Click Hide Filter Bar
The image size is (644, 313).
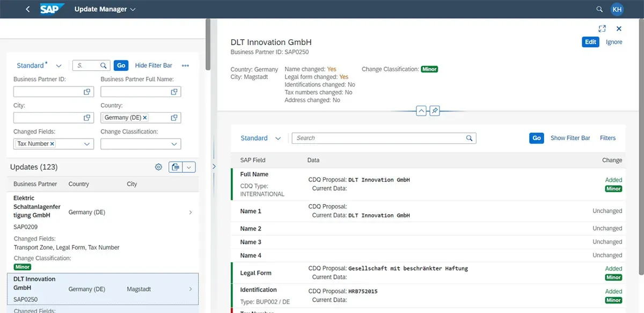(153, 65)
